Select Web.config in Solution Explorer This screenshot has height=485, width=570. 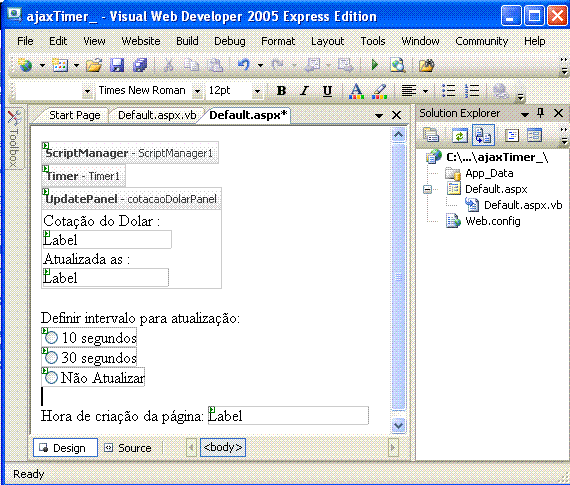click(492, 221)
